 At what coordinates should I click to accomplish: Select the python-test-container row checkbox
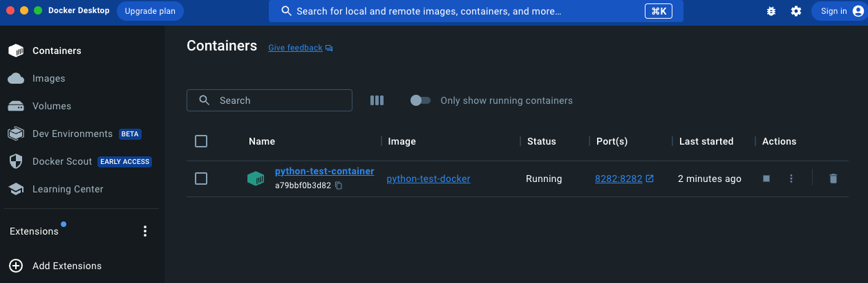(201, 179)
